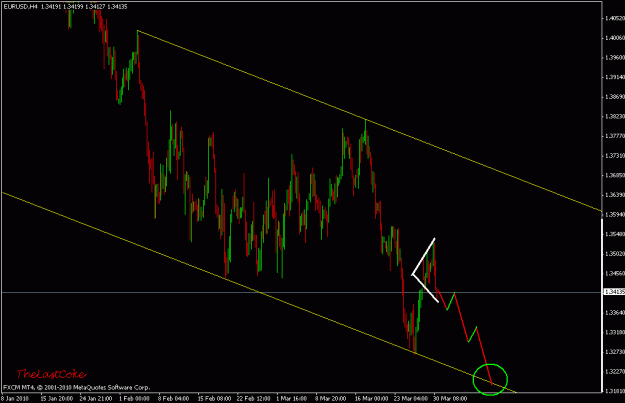The height and width of the screenshot is (403, 625).
Task: Click the 1.3777 price scale label
Action: click(x=615, y=136)
